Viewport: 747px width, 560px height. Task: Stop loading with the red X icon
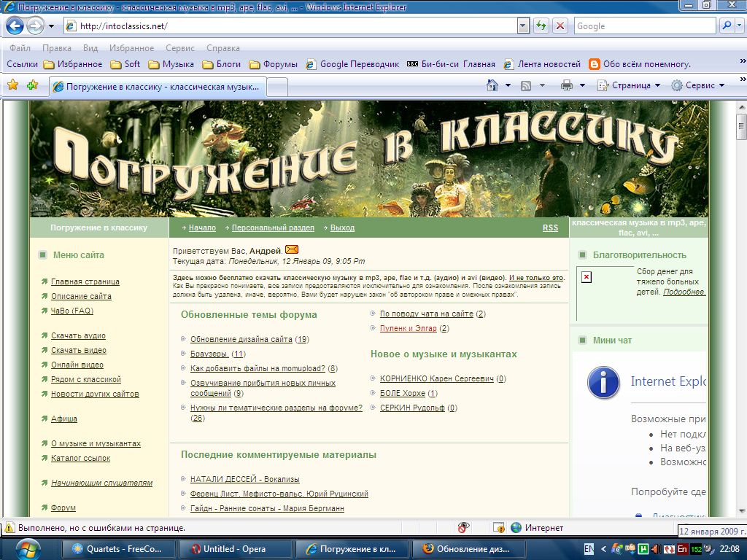(560, 26)
